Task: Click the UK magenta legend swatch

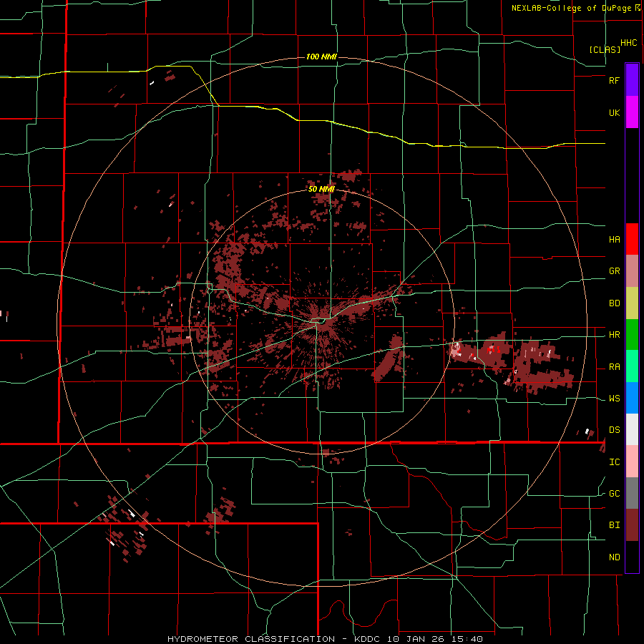Action: (x=632, y=112)
